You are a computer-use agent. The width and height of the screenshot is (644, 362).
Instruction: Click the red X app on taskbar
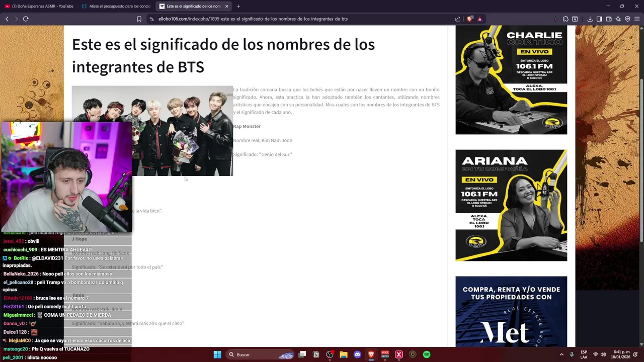click(x=399, y=354)
